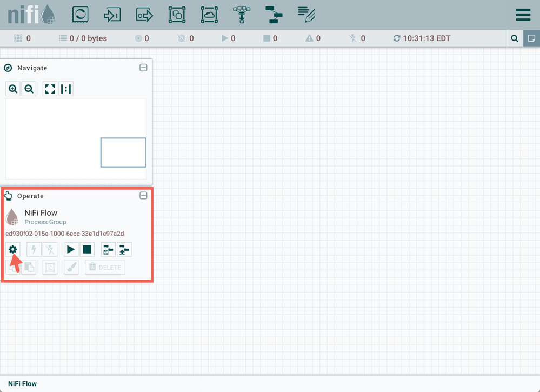540x392 pixels.
Task: Start the NiFi Flow process group
Action: (x=70, y=249)
